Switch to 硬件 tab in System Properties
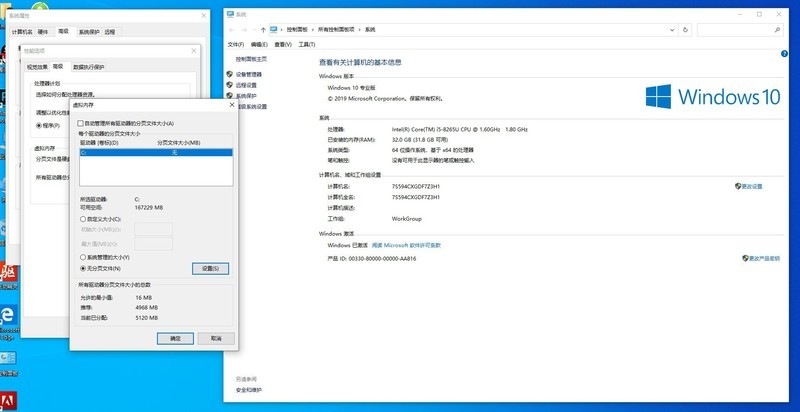This screenshot has width=800, height=412. [43, 32]
